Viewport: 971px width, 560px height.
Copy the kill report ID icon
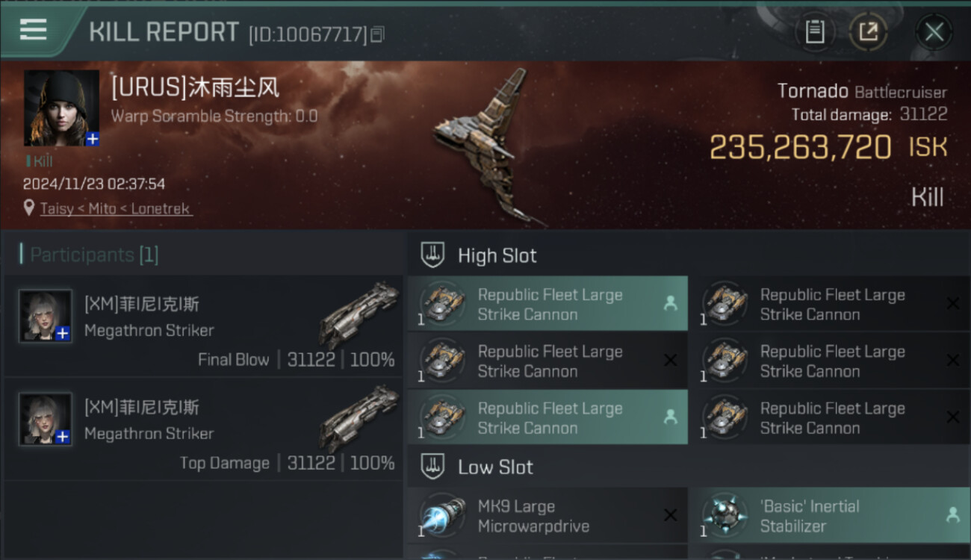377,34
